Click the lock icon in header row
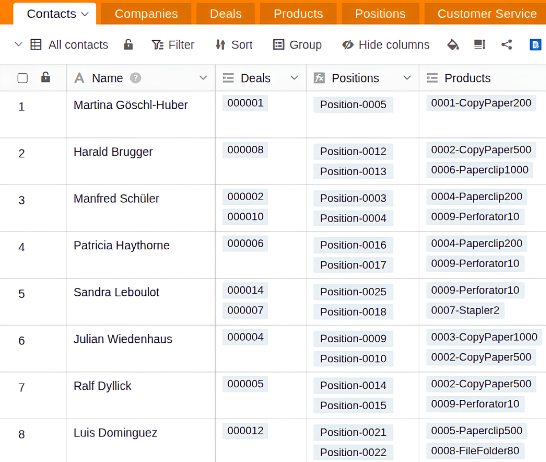The height and width of the screenshot is (462, 546). pos(46,77)
